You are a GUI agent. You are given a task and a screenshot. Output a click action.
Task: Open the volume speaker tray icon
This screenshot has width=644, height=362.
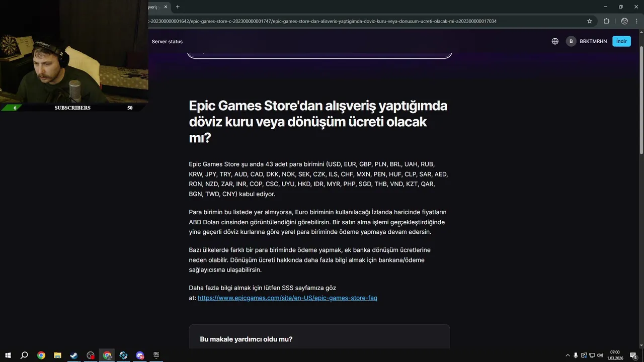(x=600, y=355)
